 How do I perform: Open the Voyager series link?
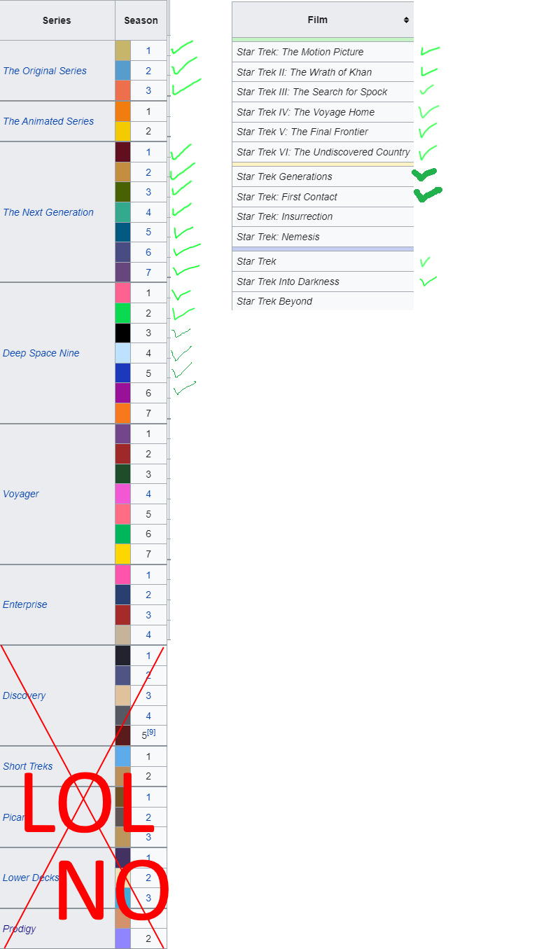coord(21,494)
